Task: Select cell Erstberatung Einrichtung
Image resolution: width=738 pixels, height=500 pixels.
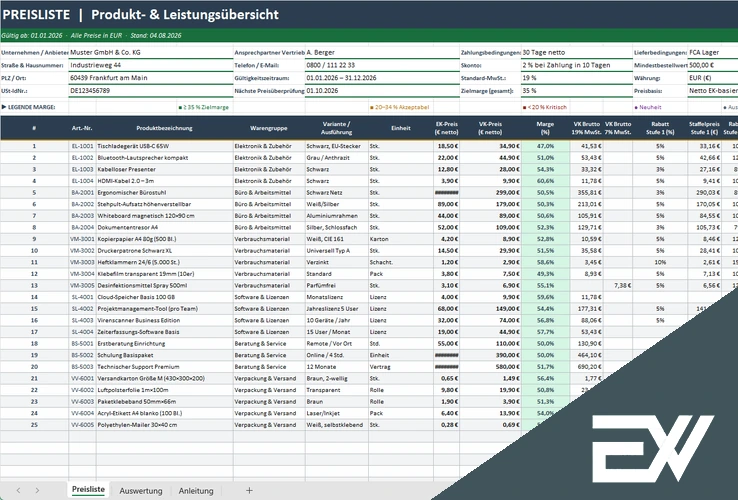Action: coord(165,344)
